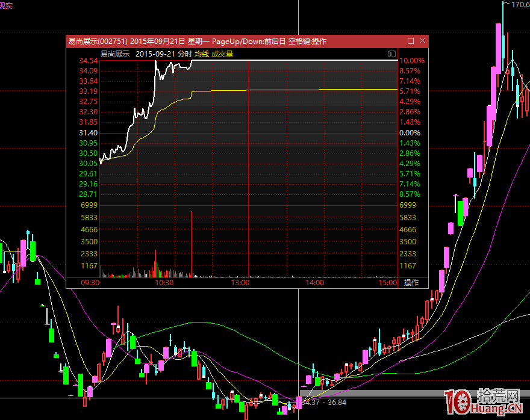Select the 成交量 label in chart header
The height and width of the screenshot is (420, 530).
[222, 54]
